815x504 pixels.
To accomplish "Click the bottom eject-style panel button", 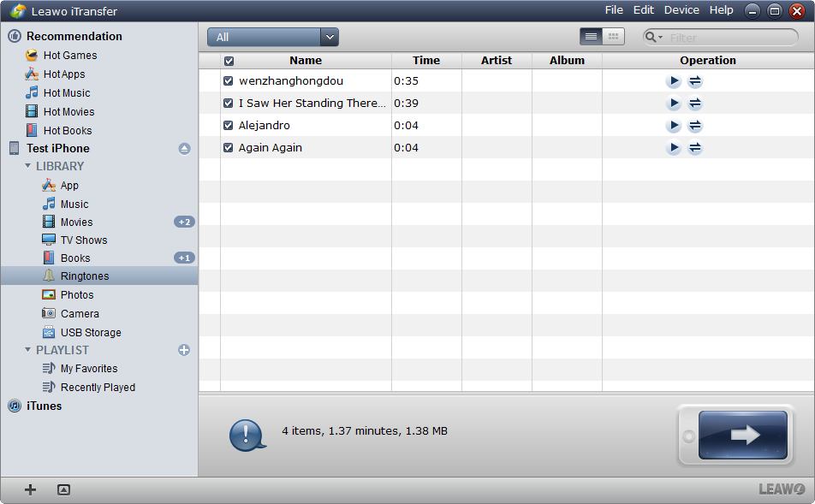I will click(63, 489).
